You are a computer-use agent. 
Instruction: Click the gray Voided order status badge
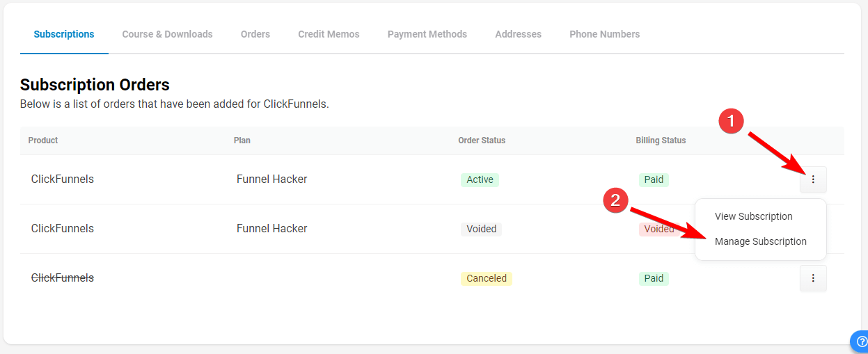[x=481, y=229]
